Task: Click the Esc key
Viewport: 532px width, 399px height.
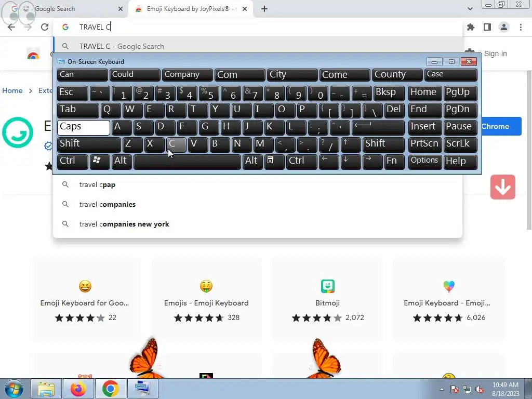Action: [73, 93]
